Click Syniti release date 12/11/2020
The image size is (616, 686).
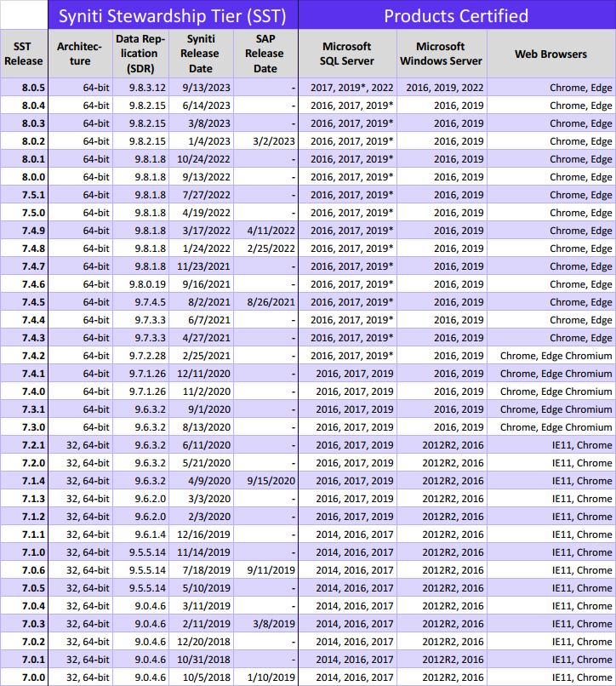point(203,374)
